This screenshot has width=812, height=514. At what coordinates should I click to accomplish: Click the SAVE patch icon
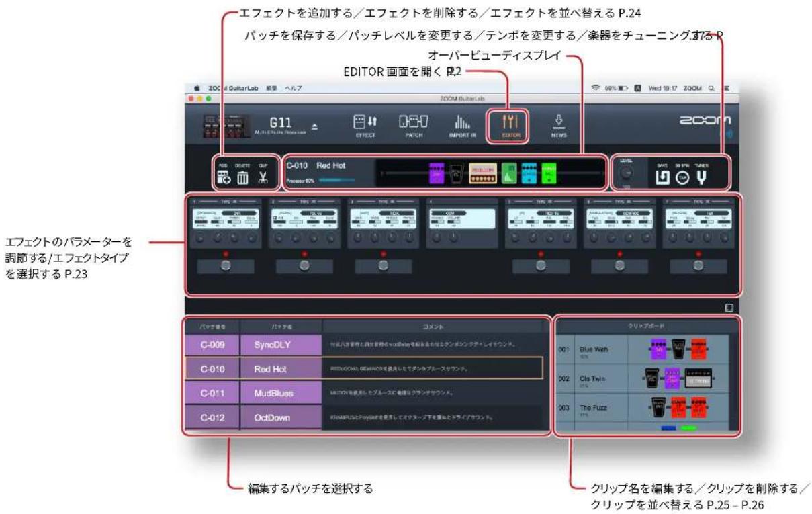pos(662,177)
